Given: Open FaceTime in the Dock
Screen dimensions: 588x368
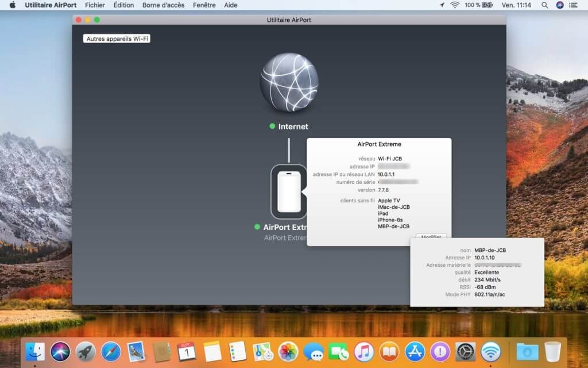Looking at the screenshot, I should point(339,352).
